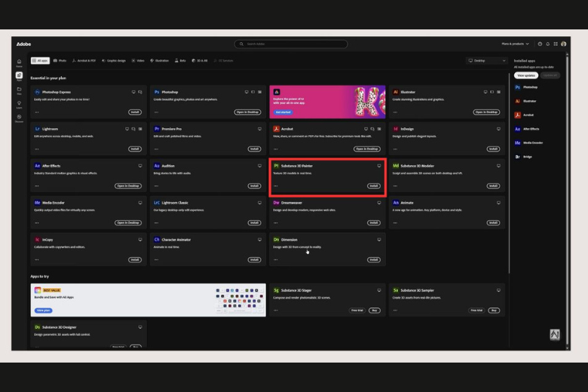
Task: Click the Lightroom Classic LrC icon
Action: click(157, 203)
